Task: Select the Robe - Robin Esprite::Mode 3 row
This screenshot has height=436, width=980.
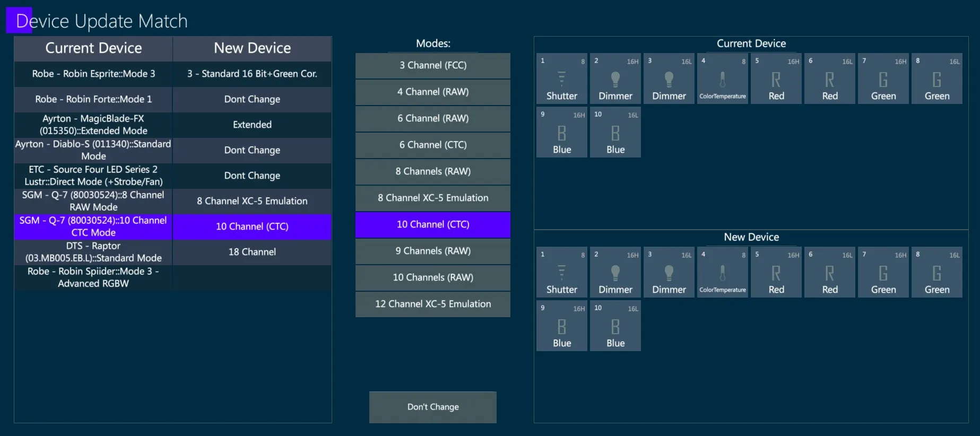Action: (173, 74)
